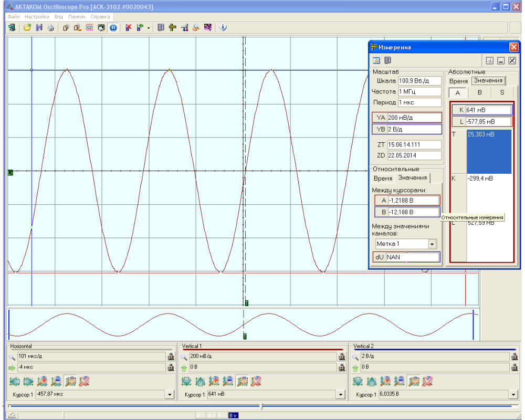Viewport: 525px width, 420px height.
Task: Click the dU button
Action: (x=380, y=257)
